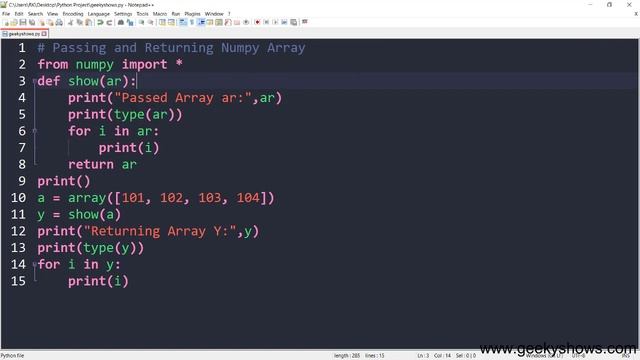Open the Edit menu
640x360 pixels.
point(19,14)
